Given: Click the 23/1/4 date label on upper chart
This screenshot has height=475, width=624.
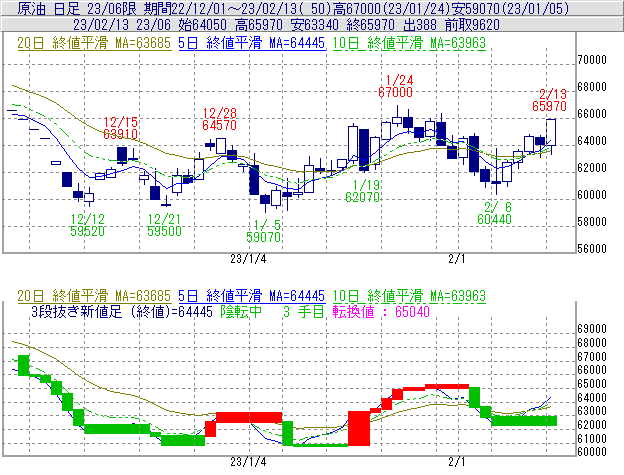Looking at the screenshot, I should pos(248,259).
